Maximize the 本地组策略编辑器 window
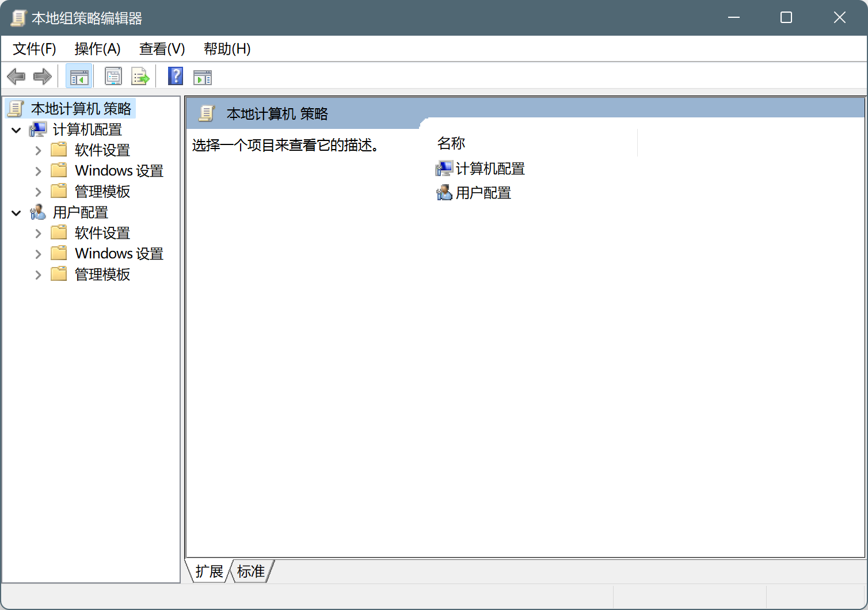Image resolution: width=868 pixels, height=610 pixels. [786, 18]
